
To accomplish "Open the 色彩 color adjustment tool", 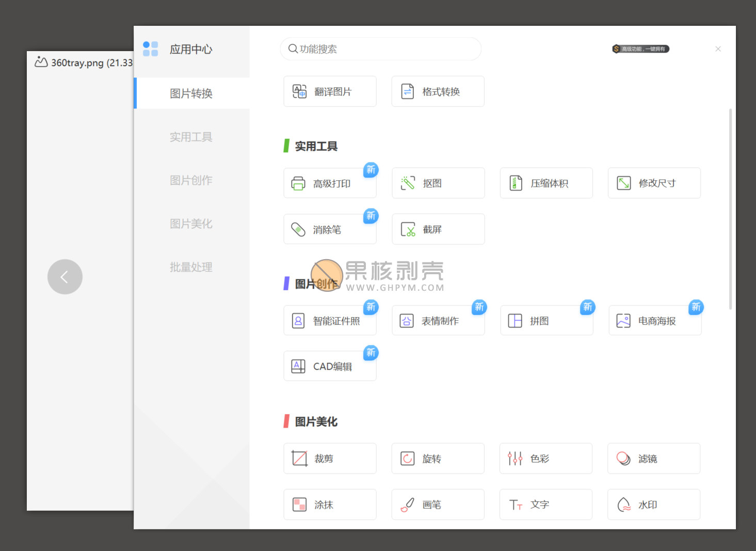I will click(x=545, y=459).
